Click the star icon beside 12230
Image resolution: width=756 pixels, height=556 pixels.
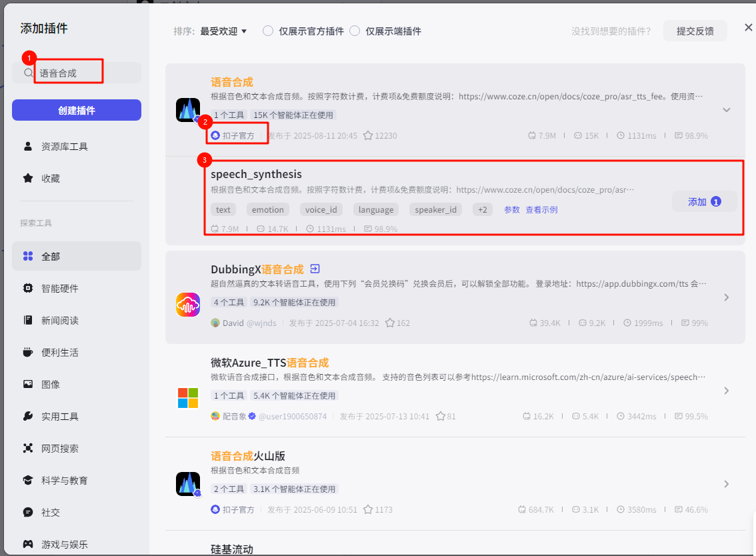(x=368, y=136)
